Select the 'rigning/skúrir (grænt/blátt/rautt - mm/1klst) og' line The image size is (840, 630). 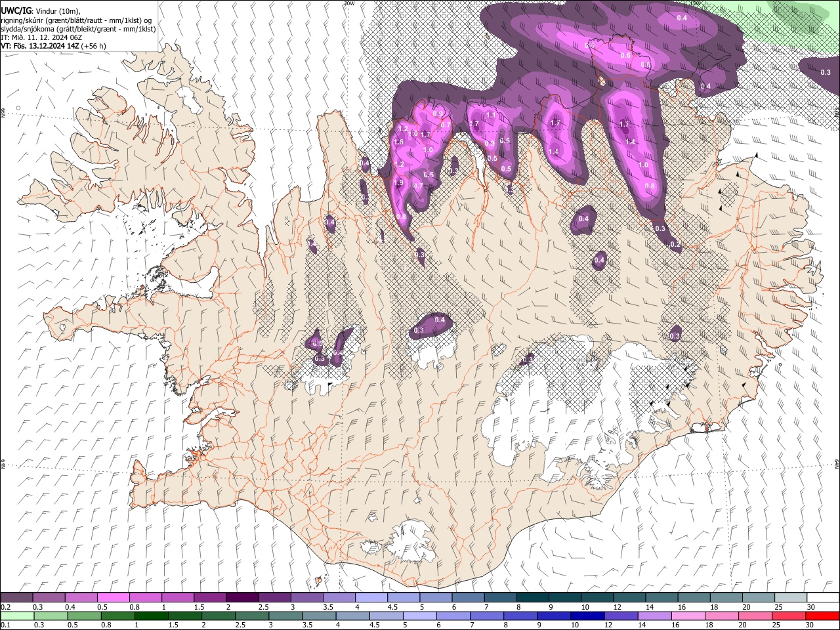point(76,20)
